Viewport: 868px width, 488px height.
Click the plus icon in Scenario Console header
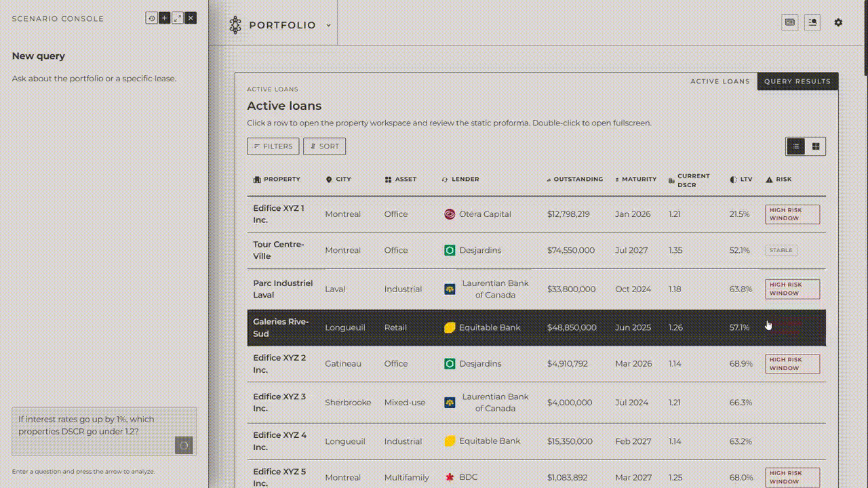click(164, 18)
